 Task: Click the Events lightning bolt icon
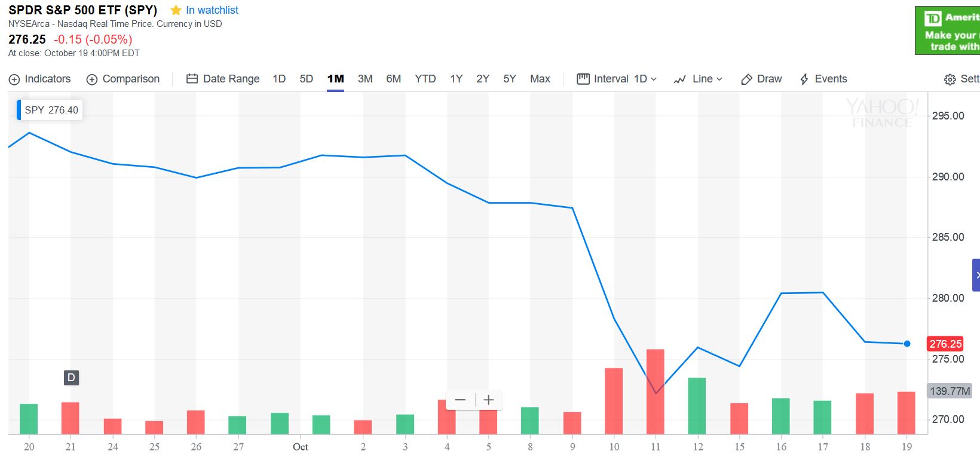tap(804, 79)
